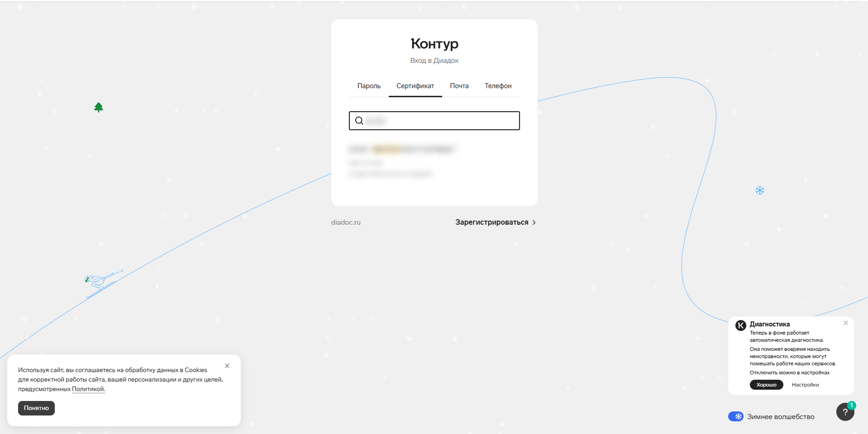This screenshot has width=868, height=434.
Task: Focus the certificate search input field
Action: [441, 121]
